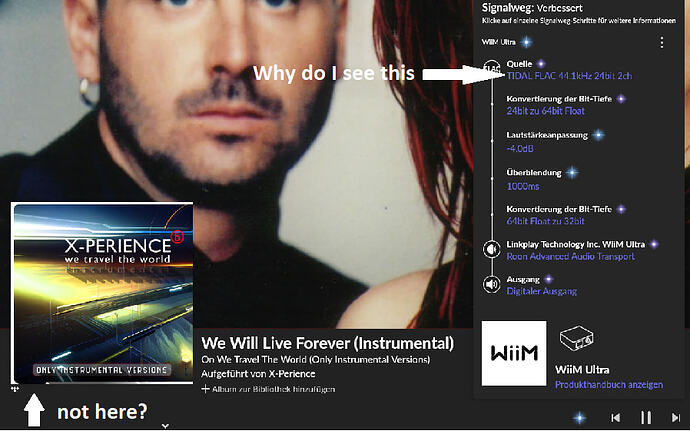Pause the current playback
Image resolution: width=690 pixels, height=431 pixels.
(x=646, y=417)
